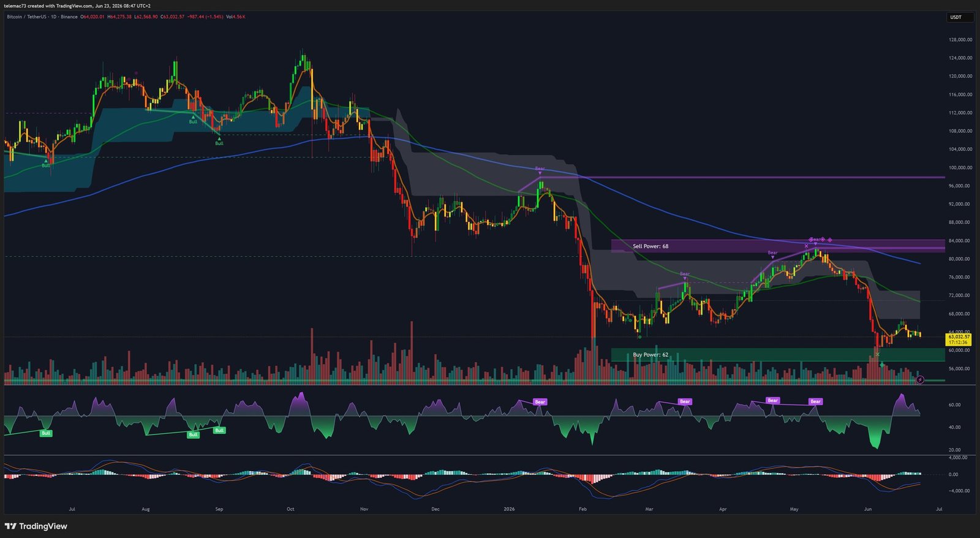Click the TradingView logo at bottom left
The width and height of the screenshot is (980, 538).
tap(36, 526)
